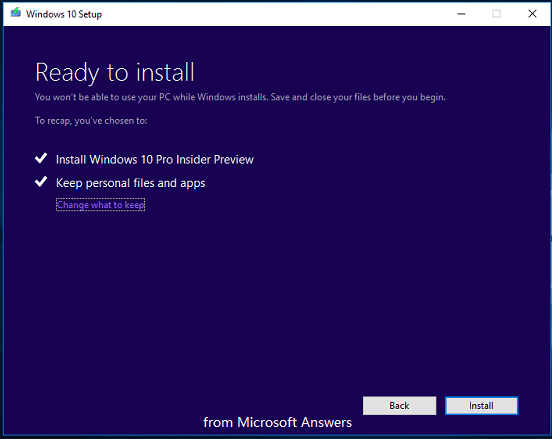Click the Windows 10 Setup title bar icon
The height and width of the screenshot is (439, 552).
click(x=16, y=13)
